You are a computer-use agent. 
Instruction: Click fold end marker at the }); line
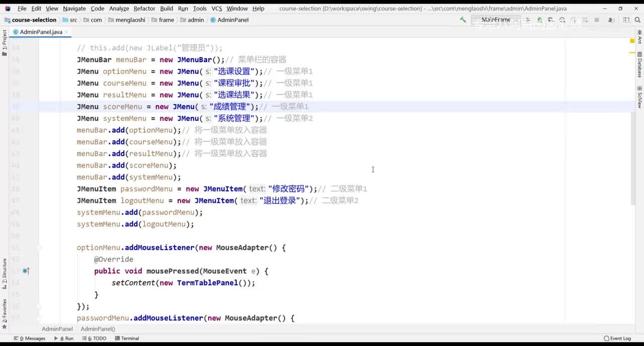39,306
